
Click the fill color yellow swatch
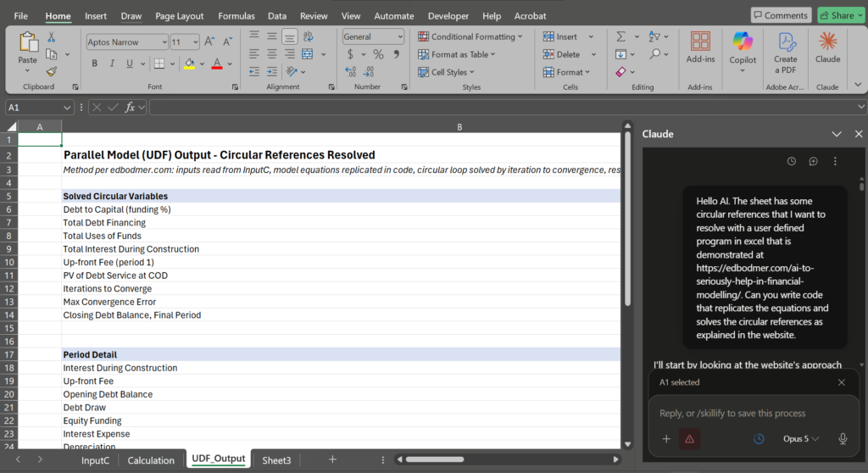point(189,64)
